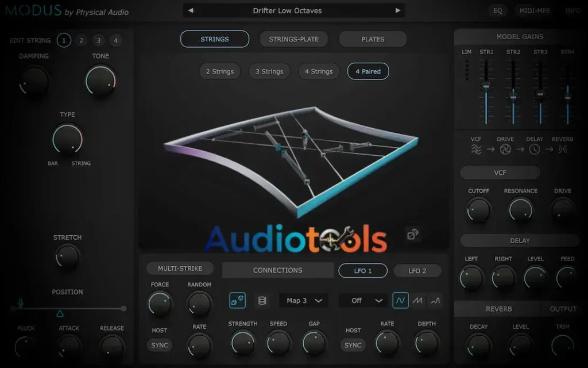Switch to the PLATES model tab
Image resolution: width=588 pixels, height=368 pixels.
(x=373, y=39)
